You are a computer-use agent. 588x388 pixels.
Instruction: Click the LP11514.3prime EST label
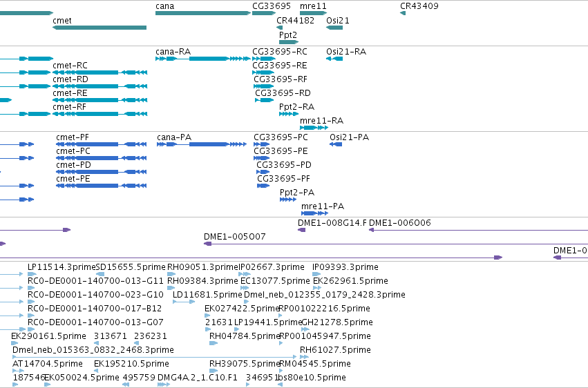click(x=62, y=267)
